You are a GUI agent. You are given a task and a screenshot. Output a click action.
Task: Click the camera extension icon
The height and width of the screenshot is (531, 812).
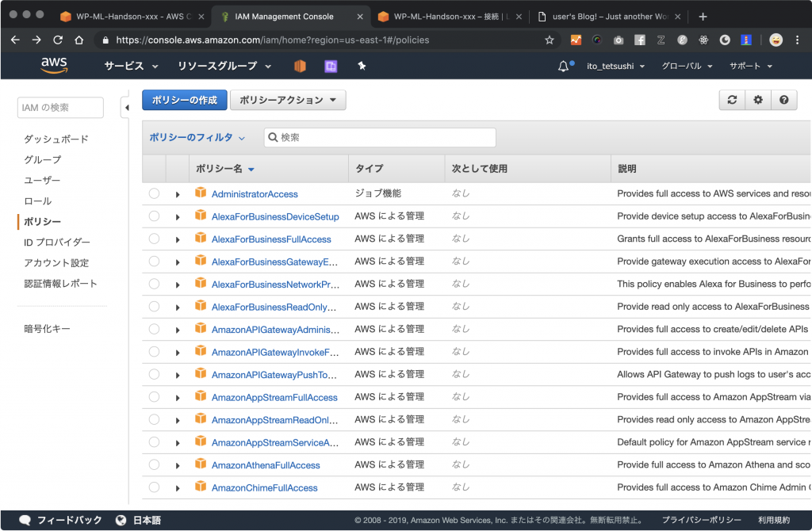click(x=619, y=40)
